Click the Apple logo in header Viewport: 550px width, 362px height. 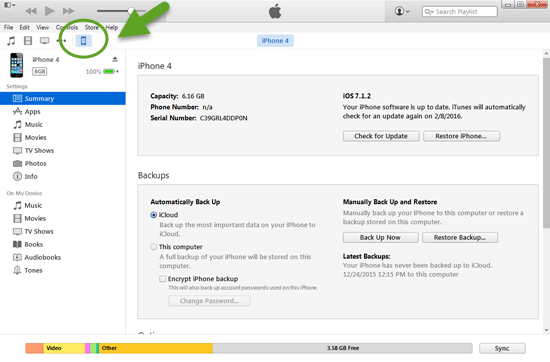pos(275,11)
